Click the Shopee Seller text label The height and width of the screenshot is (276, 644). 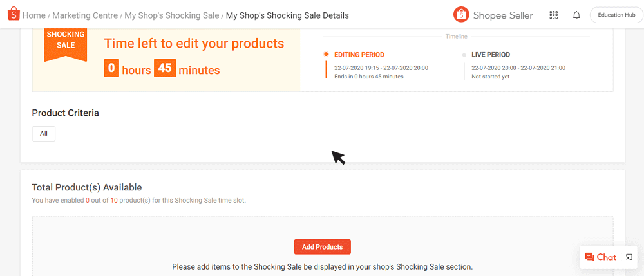[503, 15]
